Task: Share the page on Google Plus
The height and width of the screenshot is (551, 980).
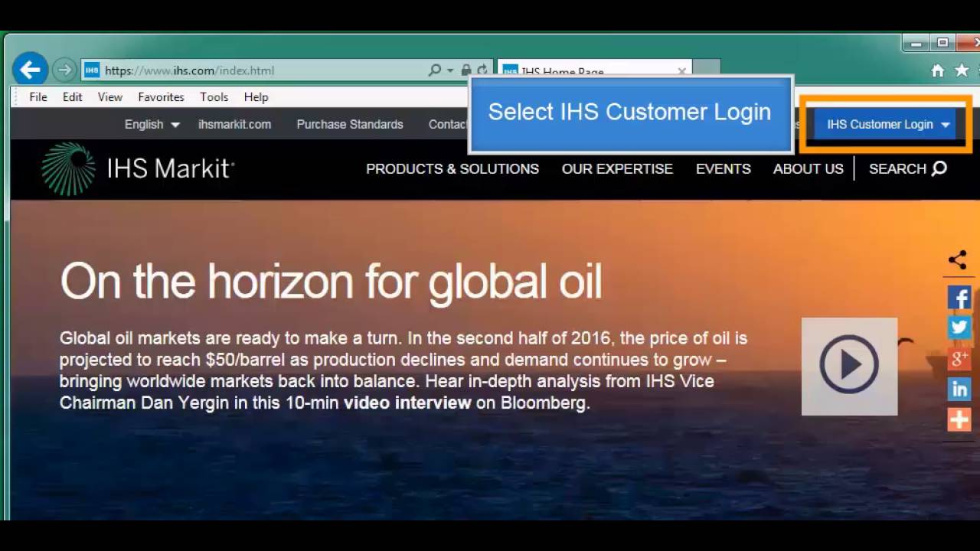Action: pos(959,358)
